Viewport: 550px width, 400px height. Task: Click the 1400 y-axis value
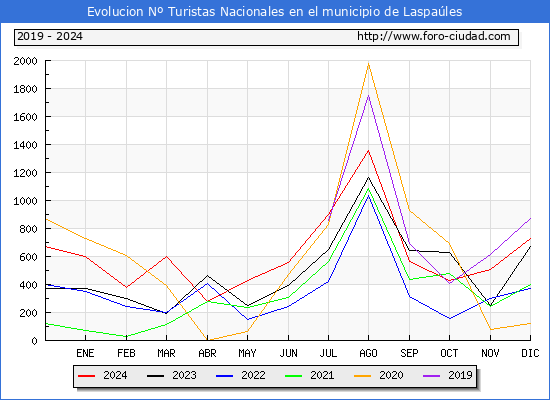tap(25, 145)
